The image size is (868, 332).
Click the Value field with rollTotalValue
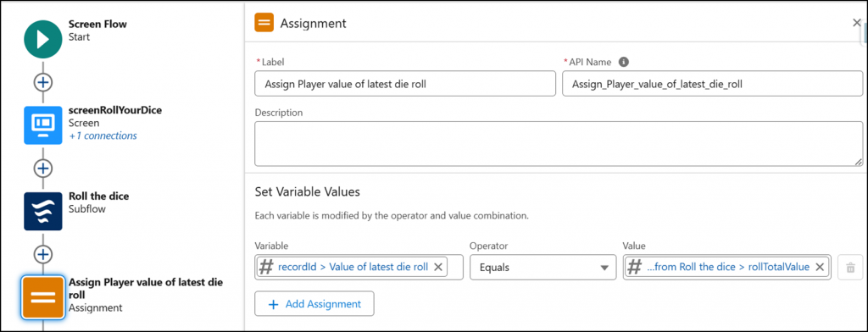726,268
